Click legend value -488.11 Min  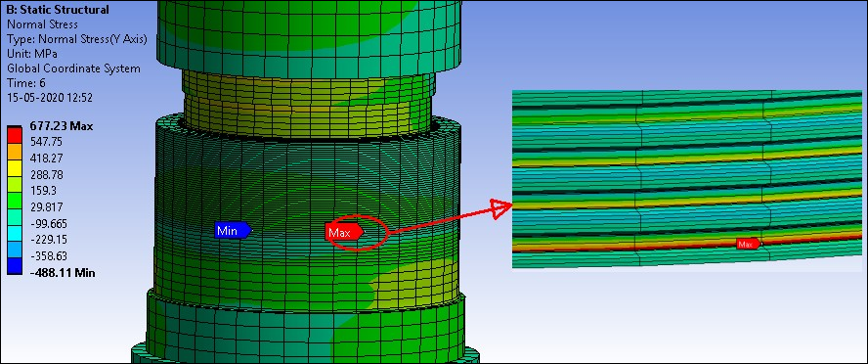62,273
